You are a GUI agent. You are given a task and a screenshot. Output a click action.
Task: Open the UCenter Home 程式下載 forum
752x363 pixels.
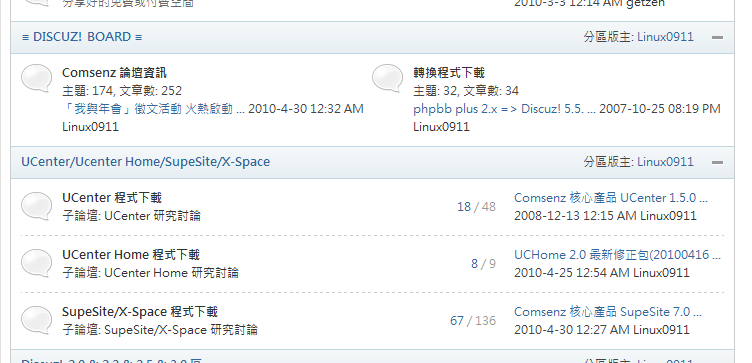(x=131, y=255)
